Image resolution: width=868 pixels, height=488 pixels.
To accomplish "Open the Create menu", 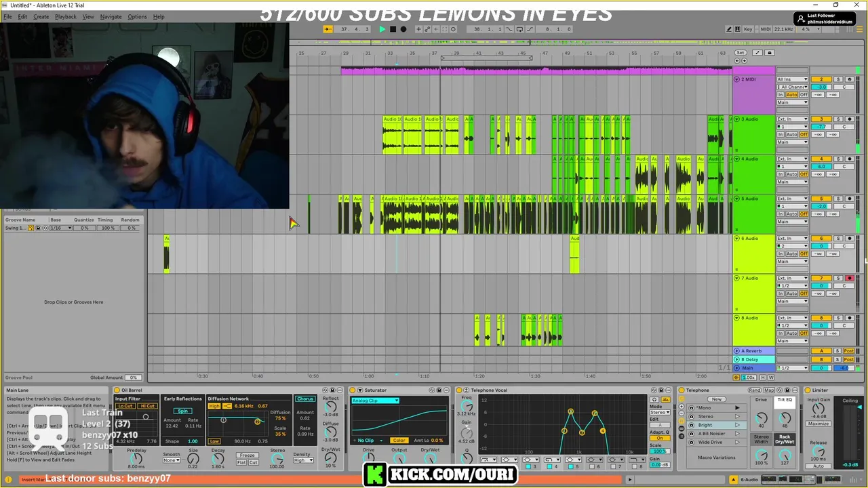I will (x=41, y=16).
